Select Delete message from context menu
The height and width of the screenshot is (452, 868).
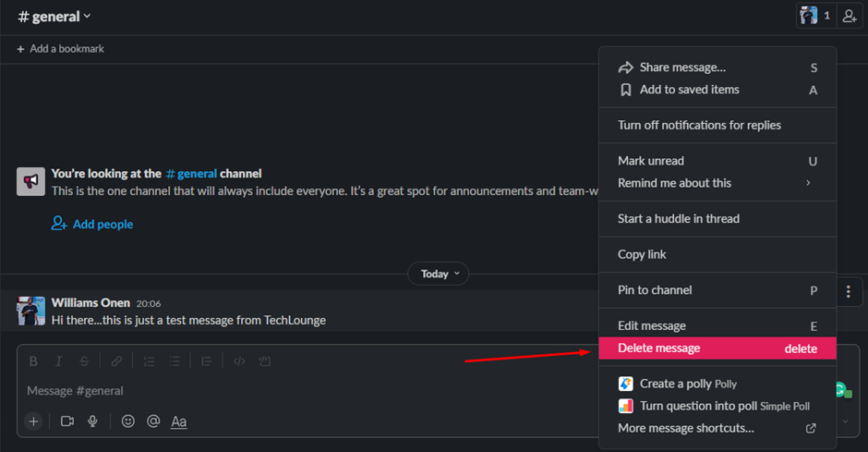click(x=717, y=348)
